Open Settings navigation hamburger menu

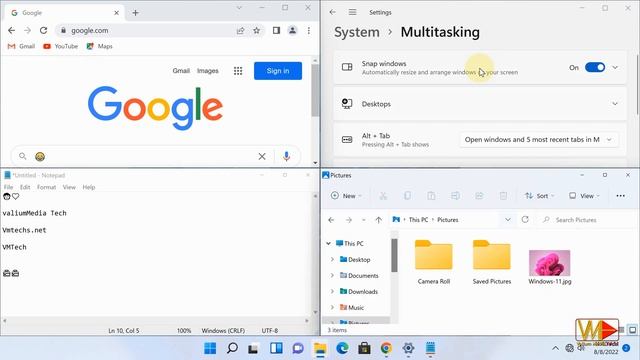352,12
